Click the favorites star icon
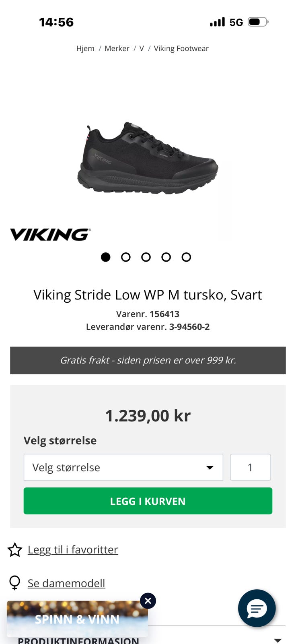 click(x=15, y=550)
